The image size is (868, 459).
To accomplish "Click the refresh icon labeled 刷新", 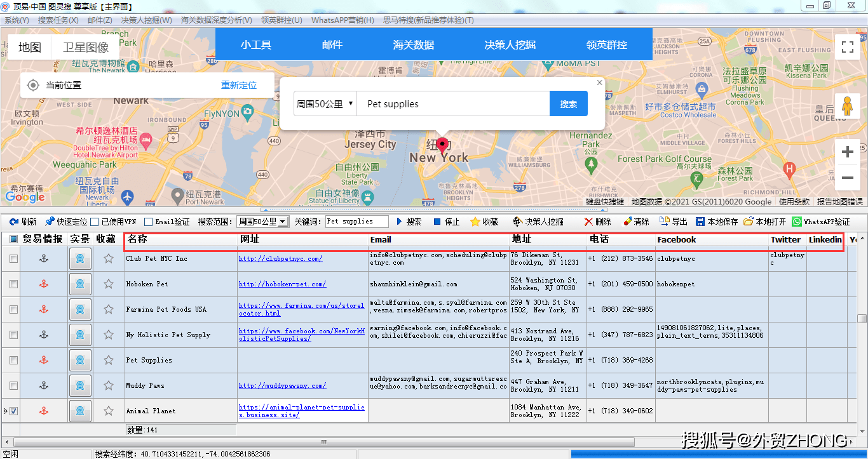I will pyautogui.click(x=13, y=222).
